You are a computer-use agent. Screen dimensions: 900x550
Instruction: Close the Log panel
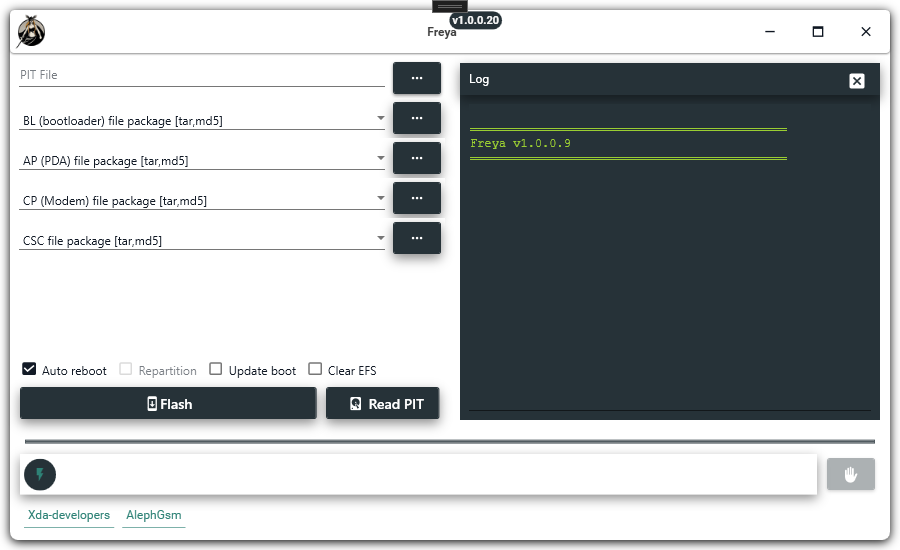[856, 81]
